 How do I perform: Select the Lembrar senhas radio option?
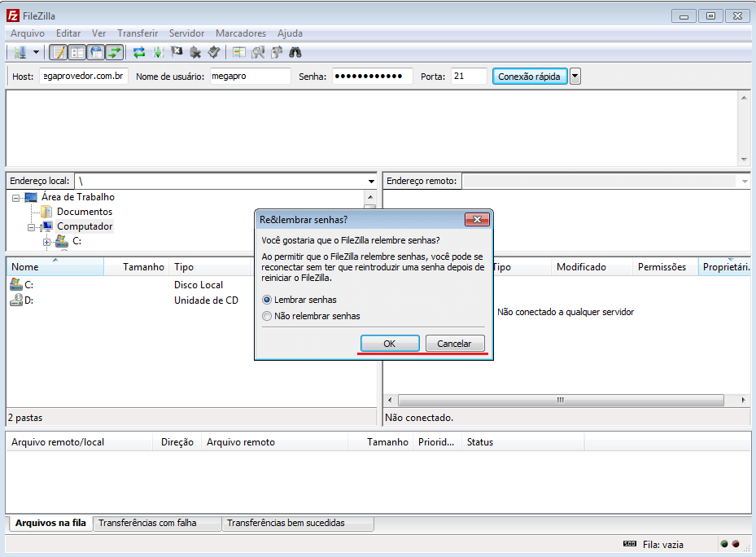click(267, 300)
